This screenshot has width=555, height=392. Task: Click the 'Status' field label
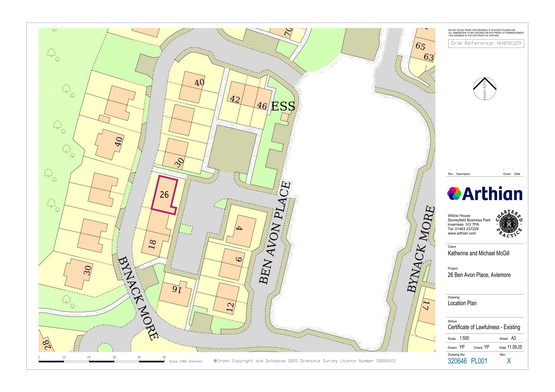452,321
